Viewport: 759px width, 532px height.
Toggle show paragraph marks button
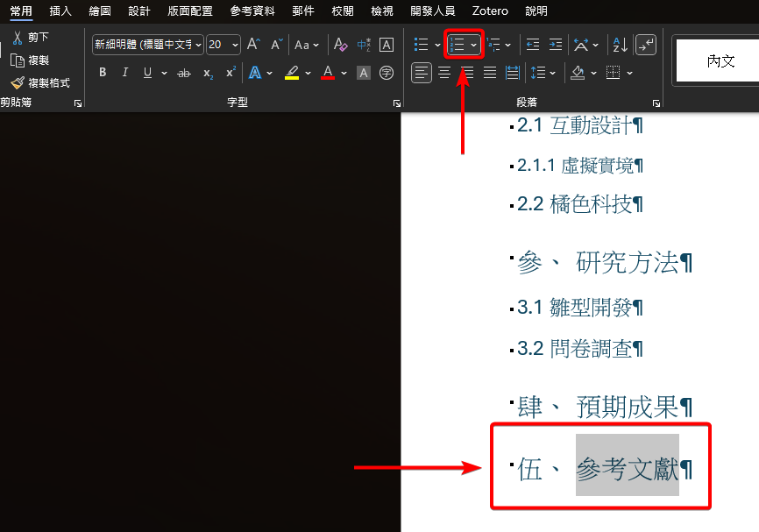pos(645,45)
